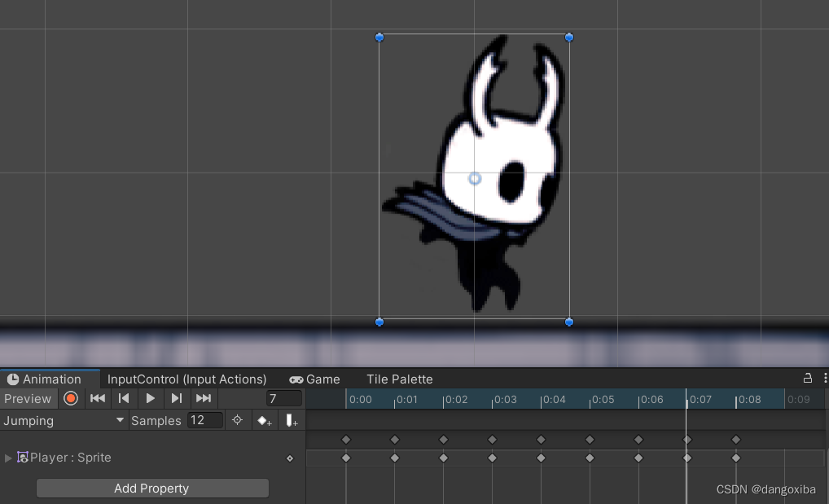Select the Sprite keyframe at 0:08
The height and width of the screenshot is (504, 829).
(x=736, y=458)
